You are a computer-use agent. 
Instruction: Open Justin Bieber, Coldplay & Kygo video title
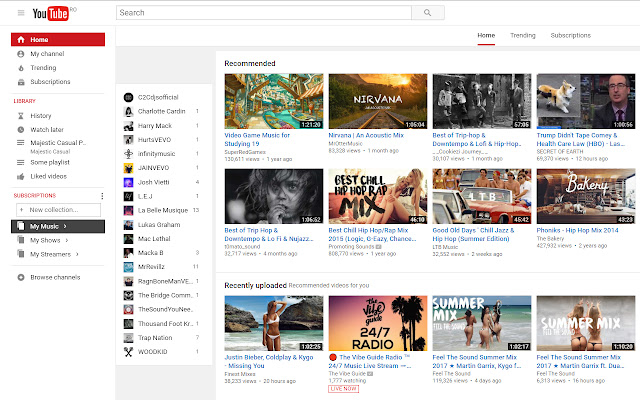[x=269, y=362]
